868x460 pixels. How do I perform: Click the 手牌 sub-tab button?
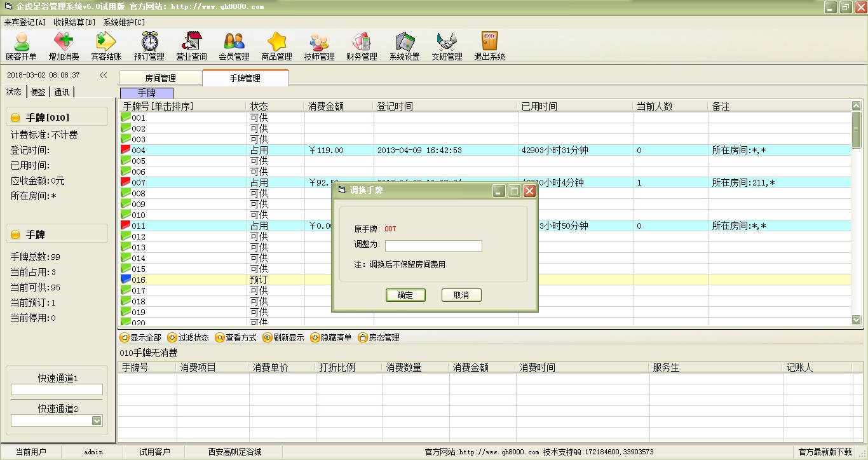coord(147,93)
